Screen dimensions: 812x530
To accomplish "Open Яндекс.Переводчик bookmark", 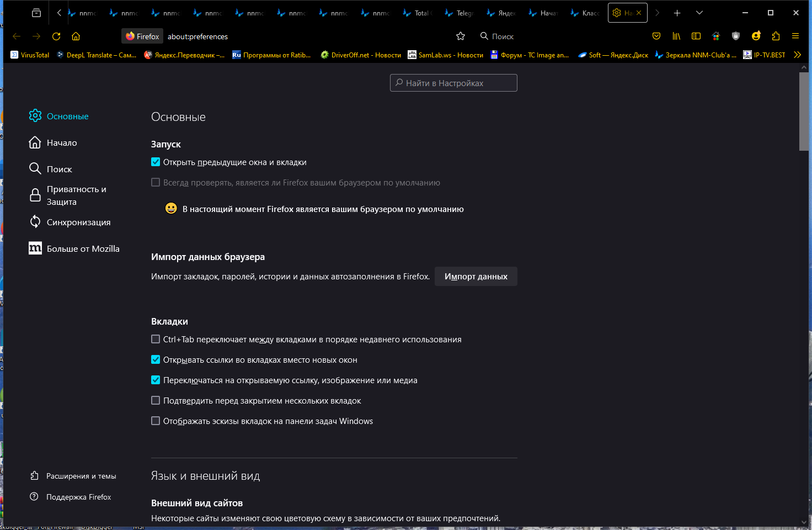I will [185, 55].
